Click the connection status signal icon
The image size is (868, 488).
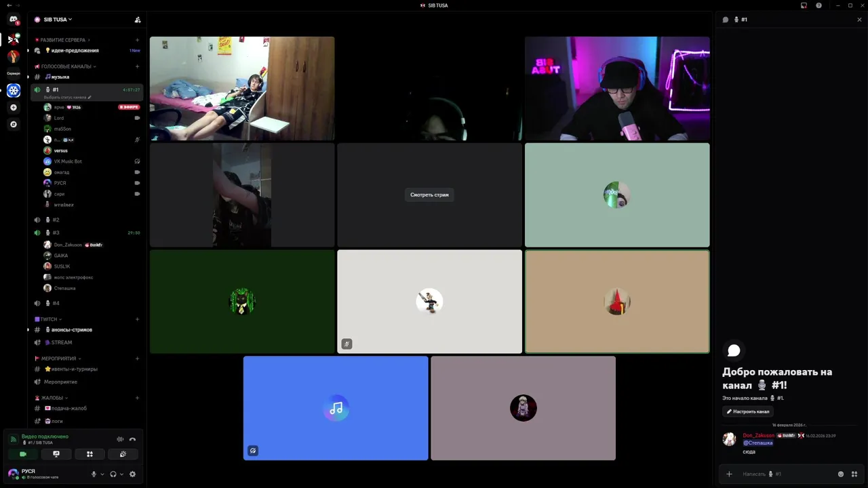click(x=13, y=439)
